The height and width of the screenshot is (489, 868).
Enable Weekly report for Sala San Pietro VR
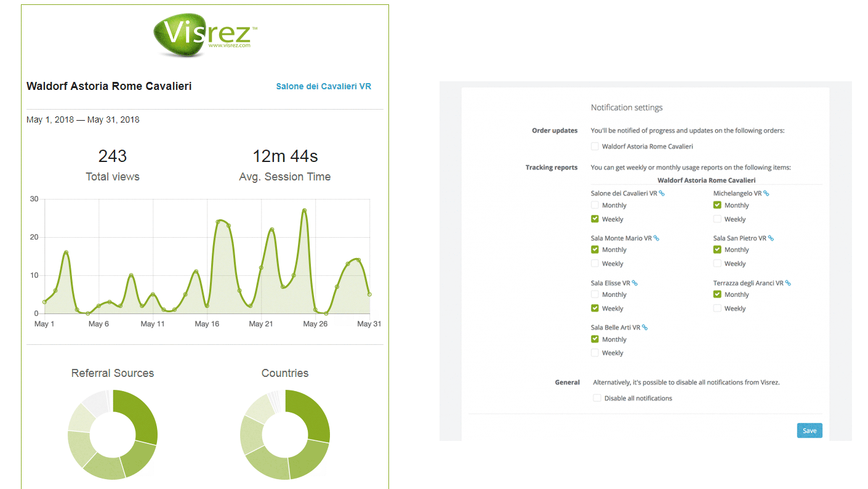[x=717, y=264]
